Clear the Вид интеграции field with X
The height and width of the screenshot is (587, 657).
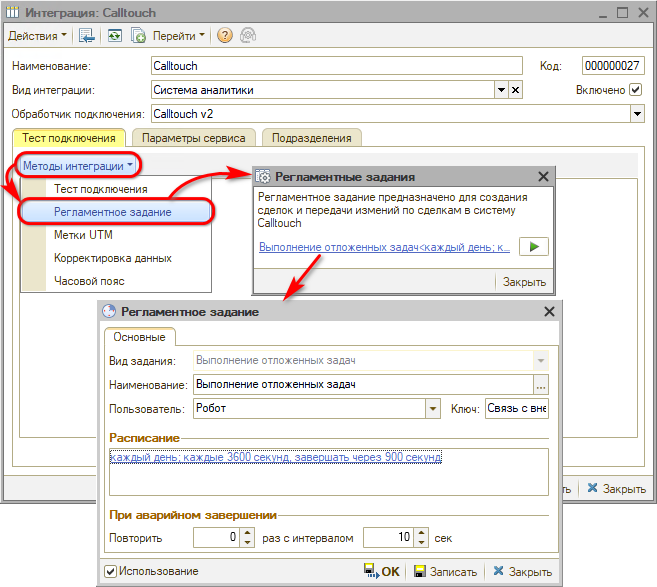click(516, 90)
